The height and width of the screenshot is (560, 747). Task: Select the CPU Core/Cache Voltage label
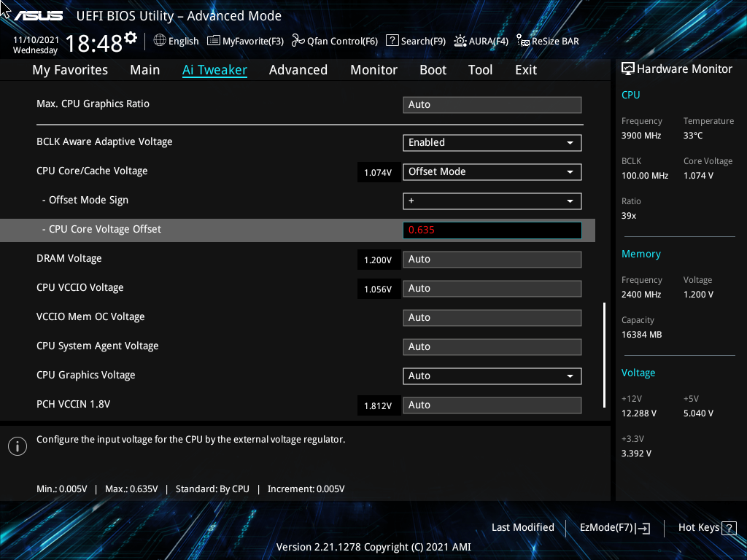coord(92,171)
